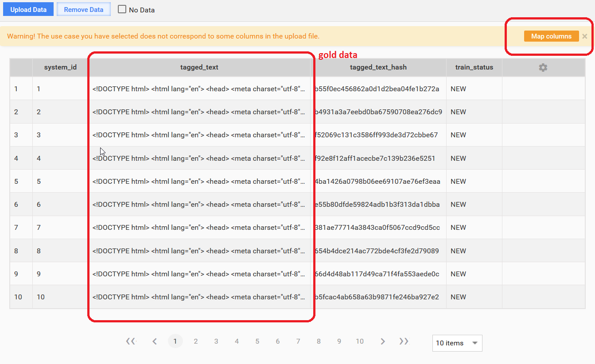
Task: Sort by the tagged_text_hash column header
Action: [x=378, y=67]
